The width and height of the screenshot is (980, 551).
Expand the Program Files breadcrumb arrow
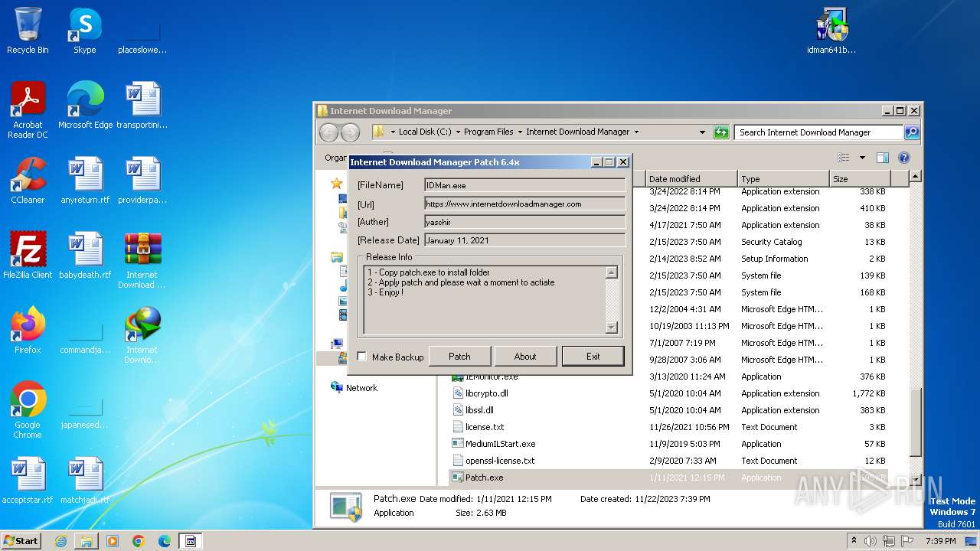(x=519, y=132)
